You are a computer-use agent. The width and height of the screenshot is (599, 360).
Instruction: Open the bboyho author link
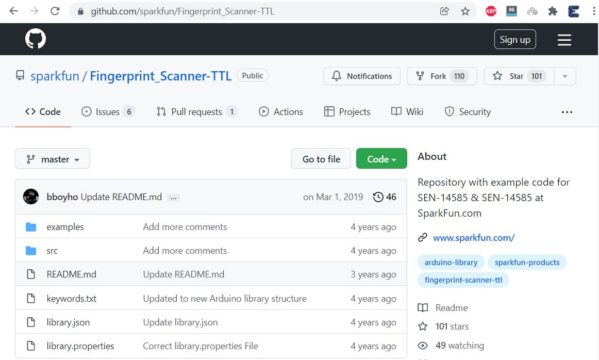point(62,197)
